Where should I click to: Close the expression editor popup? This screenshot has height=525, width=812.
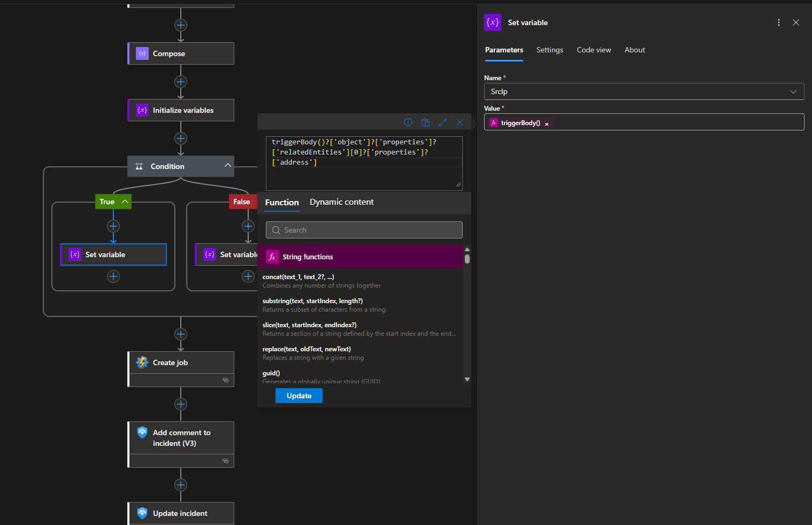(x=459, y=122)
